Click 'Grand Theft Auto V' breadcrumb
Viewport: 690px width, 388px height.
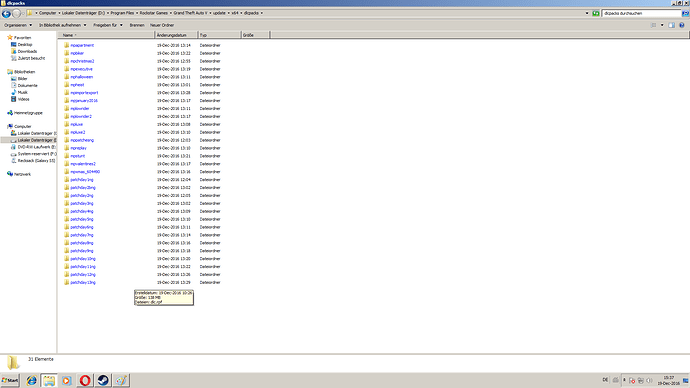[190, 13]
